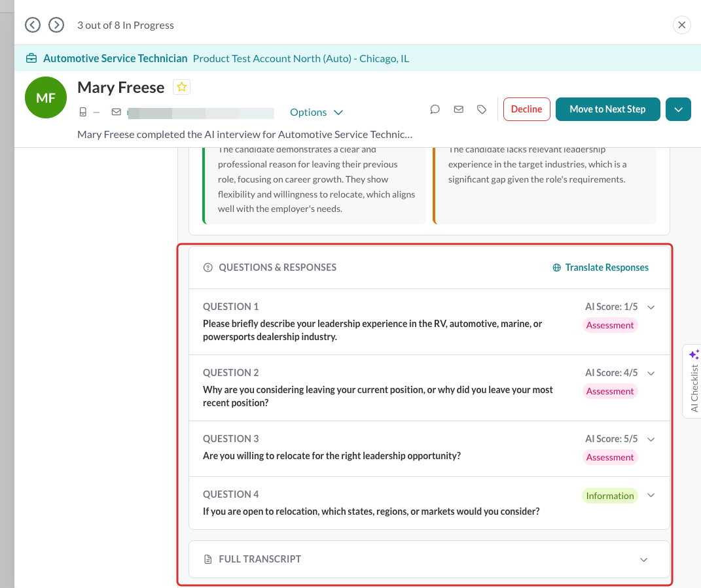701x588 pixels.
Task: Click the Information tag on Question 4
Action: point(610,496)
